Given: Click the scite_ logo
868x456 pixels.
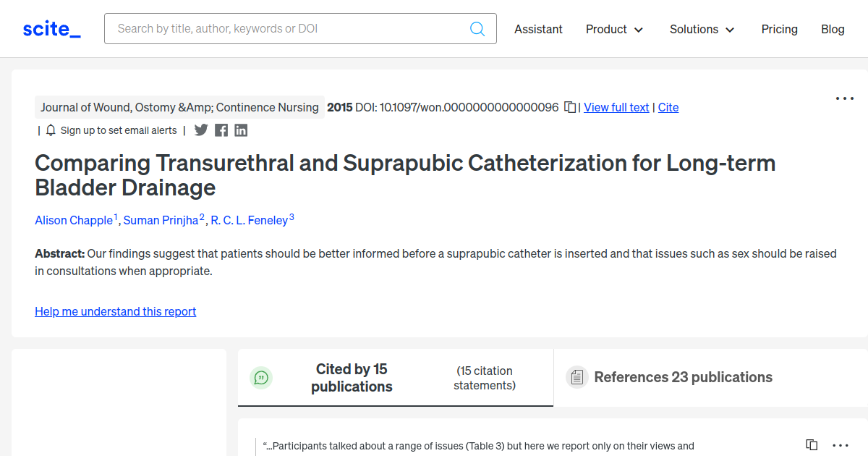Looking at the screenshot, I should pos(51,28).
